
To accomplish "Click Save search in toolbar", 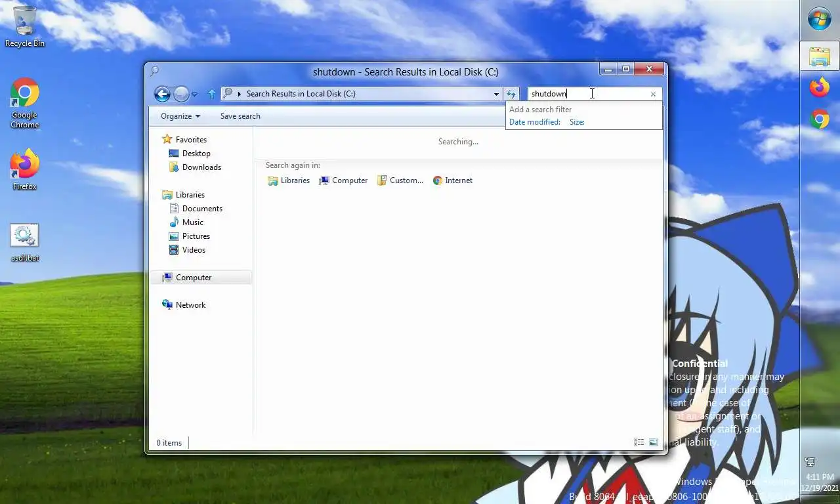I will [x=240, y=116].
